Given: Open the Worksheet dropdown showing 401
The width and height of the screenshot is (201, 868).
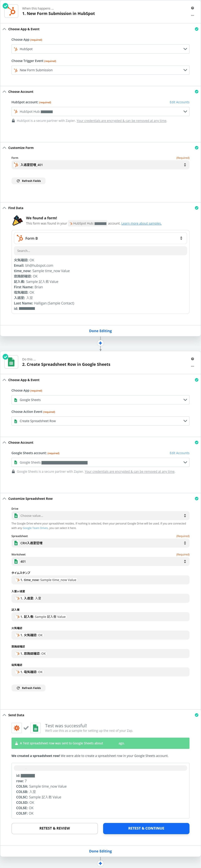Looking at the screenshot, I should coord(100,561).
